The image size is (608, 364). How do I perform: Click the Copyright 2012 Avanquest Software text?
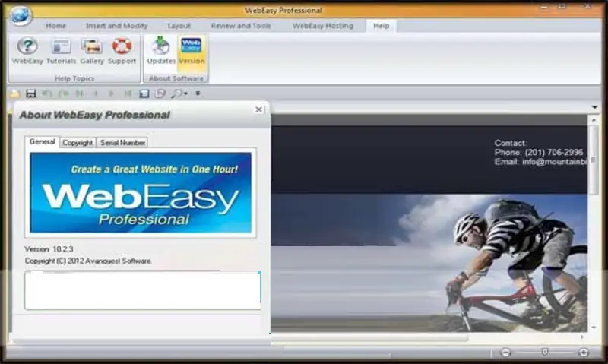point(88,261)
